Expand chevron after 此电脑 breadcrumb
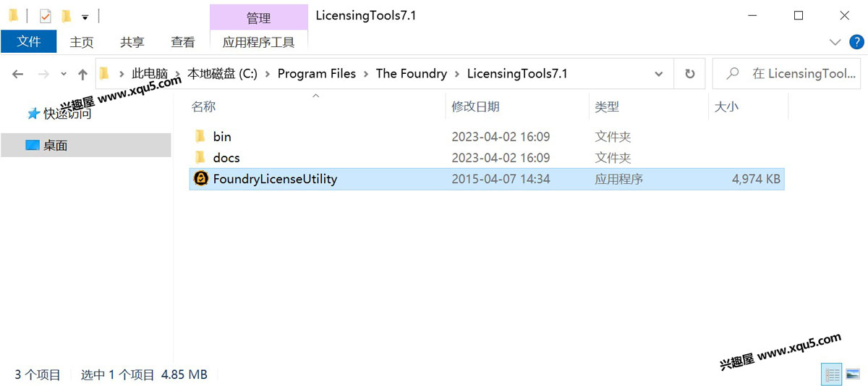Image resolution: width=868 pixels, height=386 pixels. (178, 74)
